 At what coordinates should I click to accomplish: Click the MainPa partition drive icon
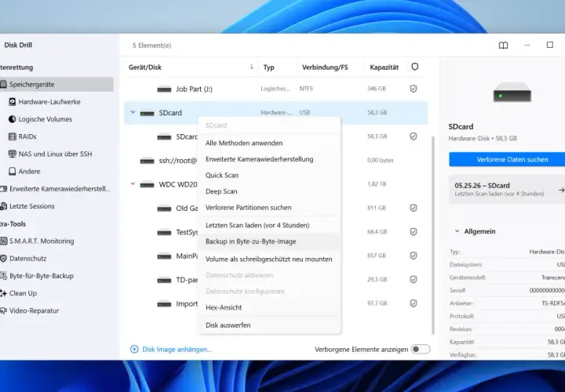click(x=164, y=256)
